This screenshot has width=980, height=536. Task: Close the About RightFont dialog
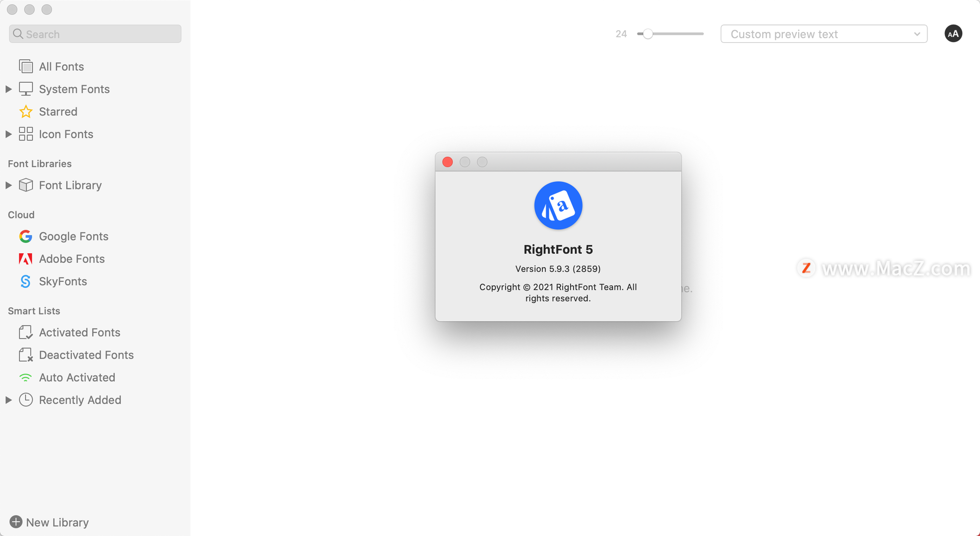point(448,162)
